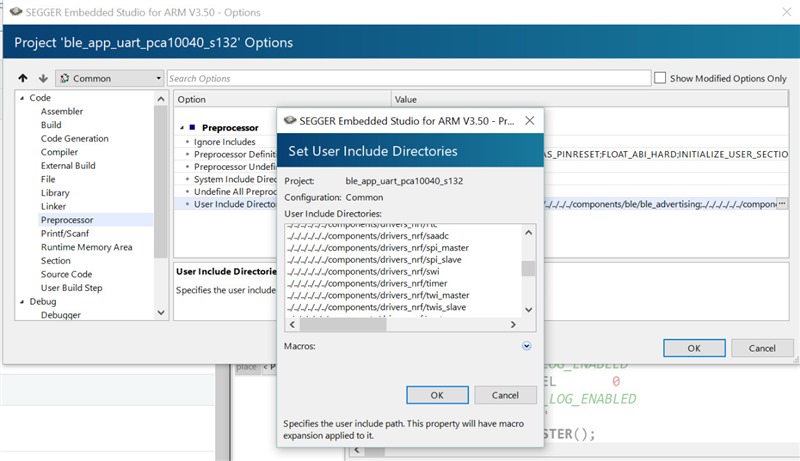Click the drivers_nrf/timer directory line
Image resolution: width=800 pixels, height=461 pixels.
click(x=367, y=284)
